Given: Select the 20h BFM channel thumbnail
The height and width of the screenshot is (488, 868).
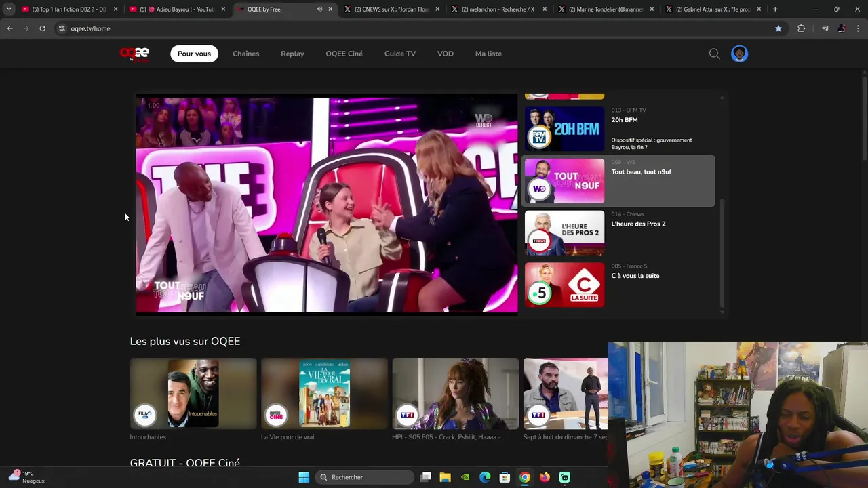Looking at the screenshot, I should tap(564, 129).
